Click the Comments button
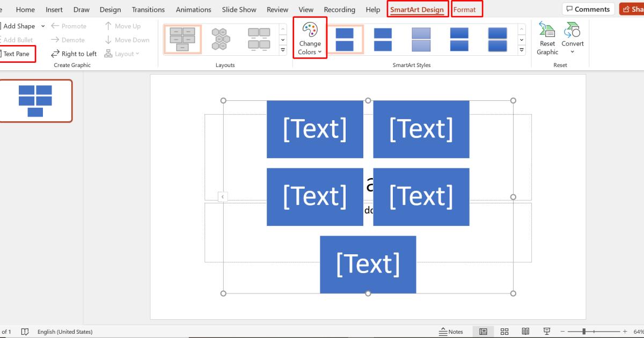This screenshot has width=644, height=338. (588, 9)
